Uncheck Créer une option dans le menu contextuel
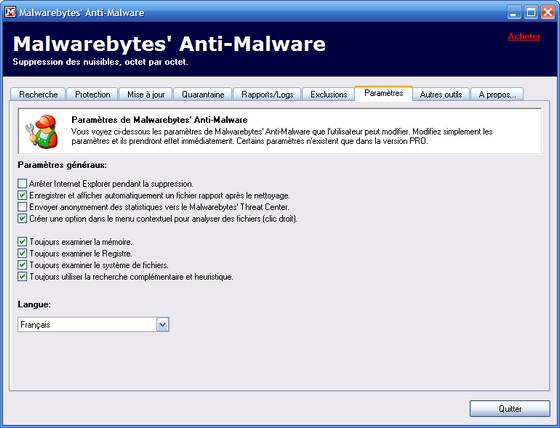The height and width of the screenshot is (428, 560). tap(22, 218)
